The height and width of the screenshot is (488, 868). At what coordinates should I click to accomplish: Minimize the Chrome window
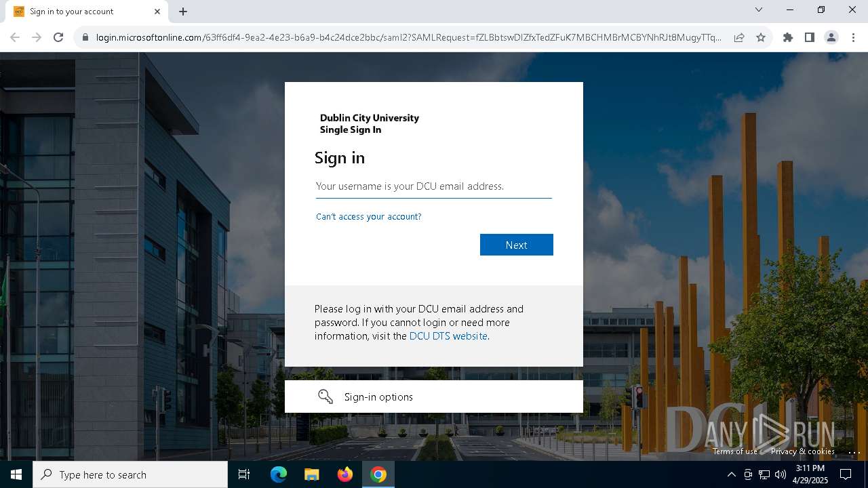(x=790, y=9)
